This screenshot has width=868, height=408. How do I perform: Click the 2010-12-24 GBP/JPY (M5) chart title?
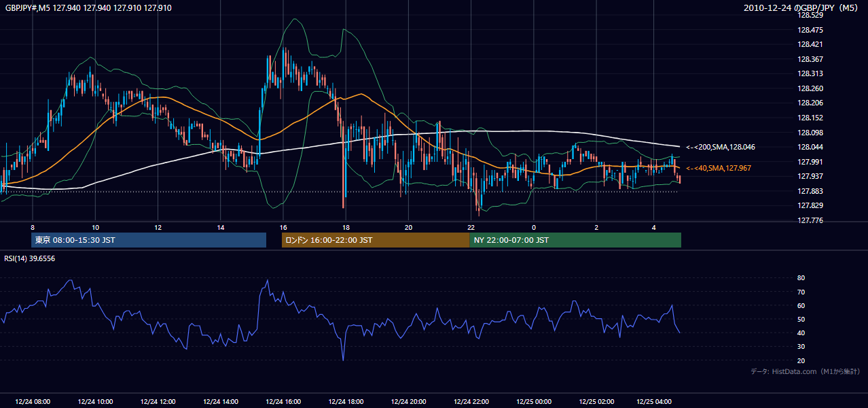pos(802,7)
